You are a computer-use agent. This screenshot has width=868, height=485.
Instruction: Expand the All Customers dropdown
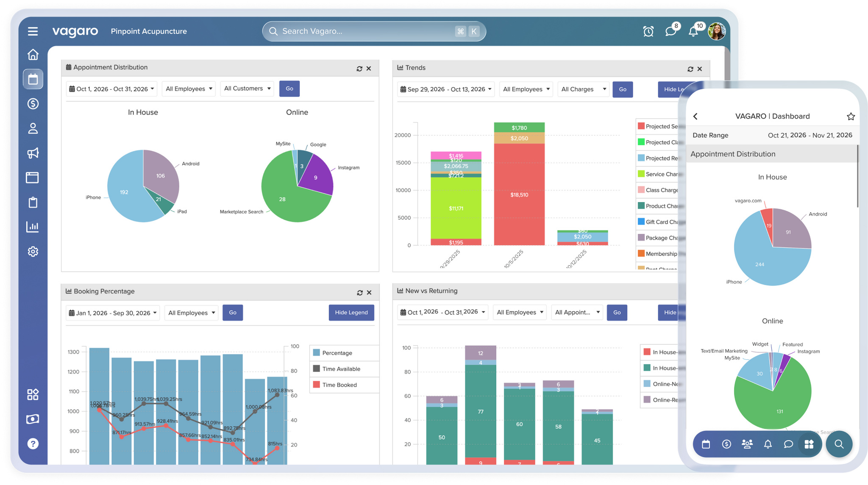[x=247, y=89]
